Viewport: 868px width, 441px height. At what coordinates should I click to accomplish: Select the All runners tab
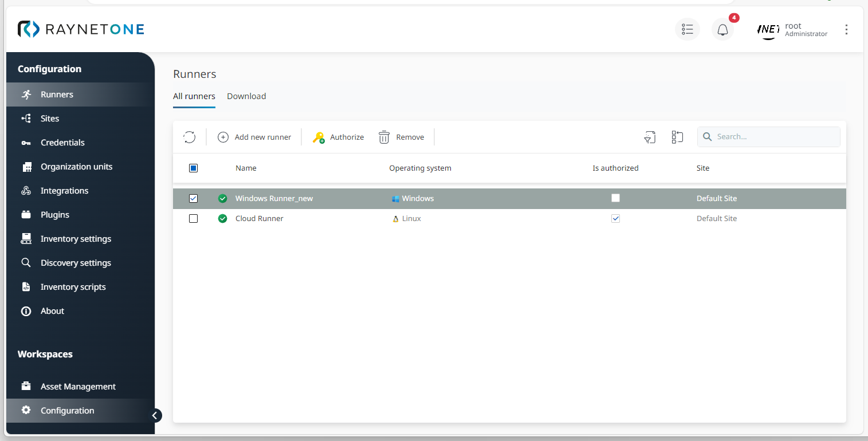tap(194, 96)
